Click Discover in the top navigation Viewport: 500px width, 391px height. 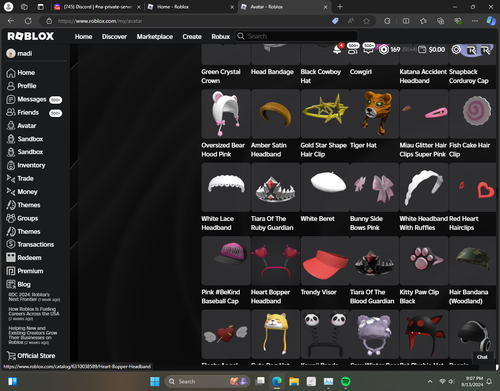click(114, 36)
